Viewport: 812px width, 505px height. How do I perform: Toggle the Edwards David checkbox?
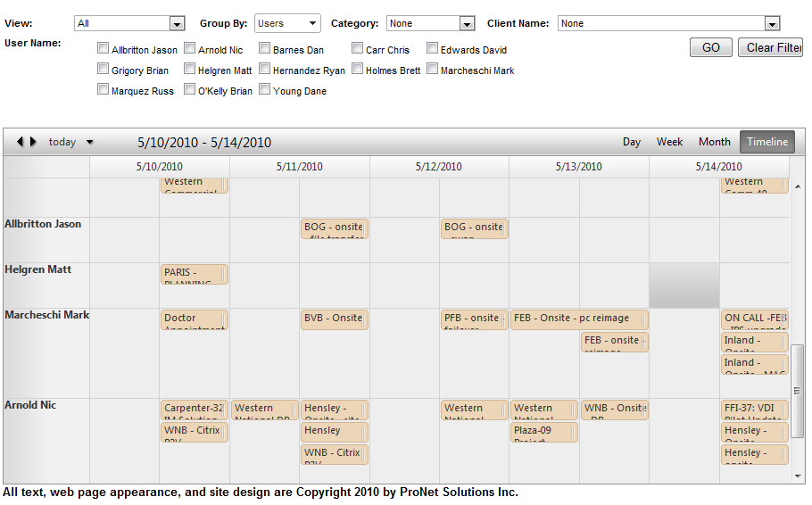coord(433,49)
